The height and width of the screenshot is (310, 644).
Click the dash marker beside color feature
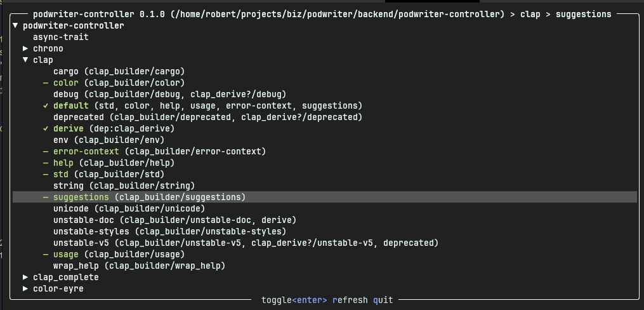(46, 83)
